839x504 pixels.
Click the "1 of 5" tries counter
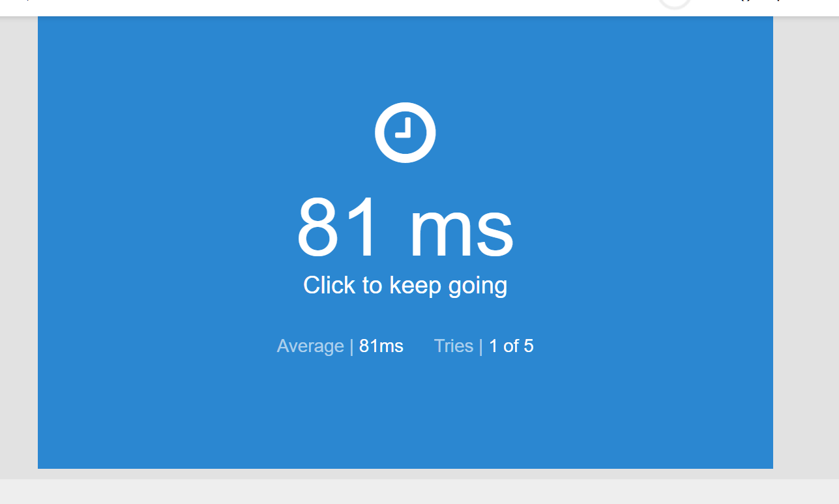(511, 346)
